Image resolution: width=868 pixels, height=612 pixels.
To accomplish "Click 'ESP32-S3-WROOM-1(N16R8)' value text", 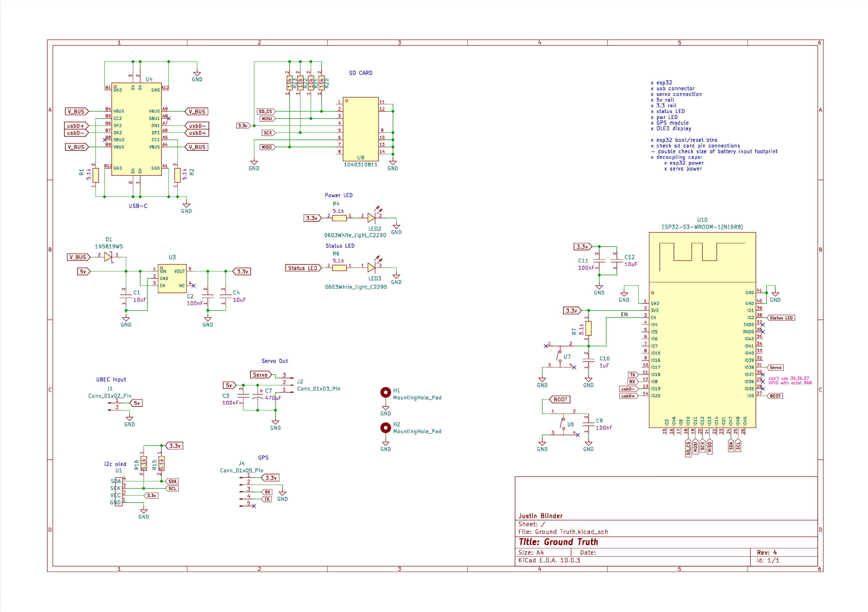I will click(x=702, y=227).
